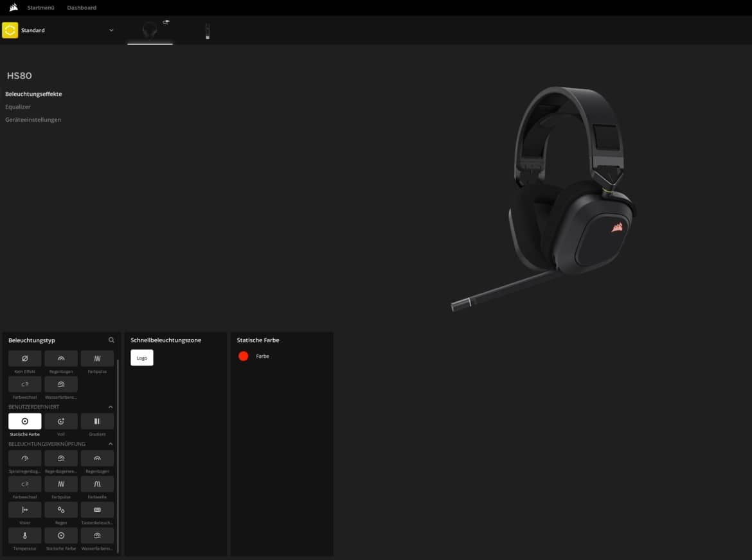Pick the Farbwelle effect tile
Screen dimensions: 752x560
[97, 484]
